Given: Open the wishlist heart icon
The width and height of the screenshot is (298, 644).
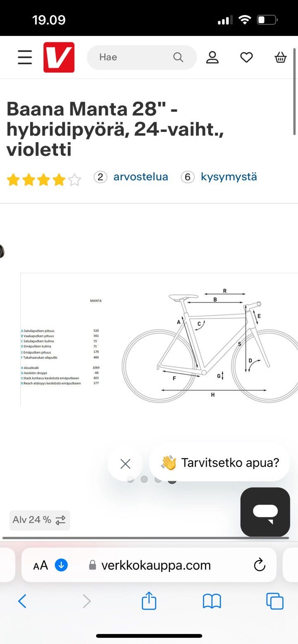Looking at the screenshot, I should click(x=246, y=57).
